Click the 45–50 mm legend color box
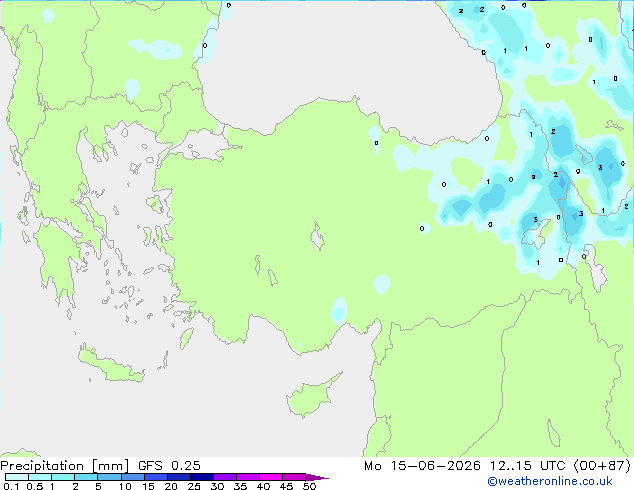Screen dimensions: 634x490 [x=294, y=477]
